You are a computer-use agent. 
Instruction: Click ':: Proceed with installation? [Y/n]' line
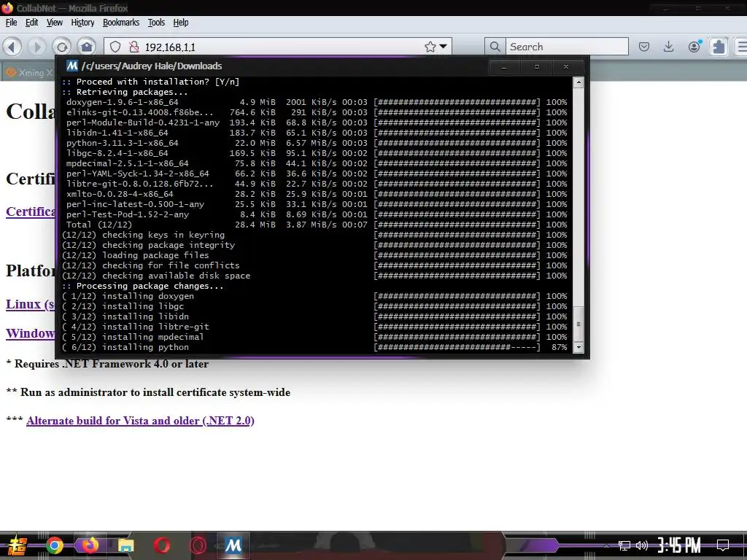click(150, 82)
